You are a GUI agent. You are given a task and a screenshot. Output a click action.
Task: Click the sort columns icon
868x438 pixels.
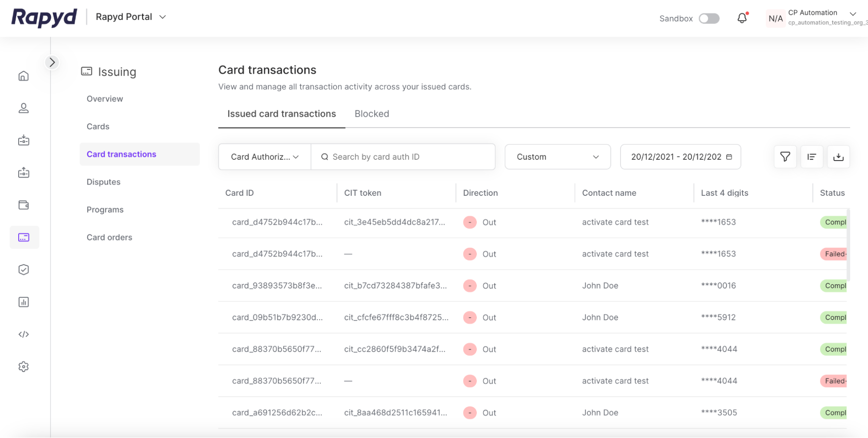812,157
